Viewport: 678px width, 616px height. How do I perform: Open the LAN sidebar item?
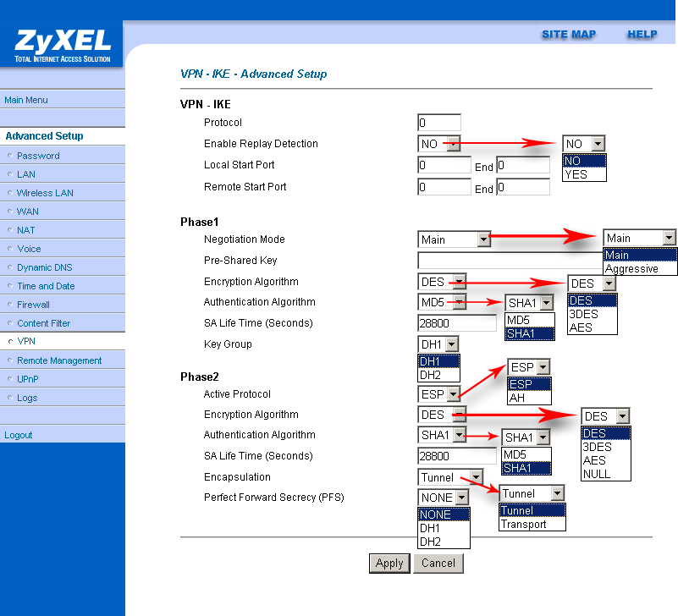(x=26, y=174)
